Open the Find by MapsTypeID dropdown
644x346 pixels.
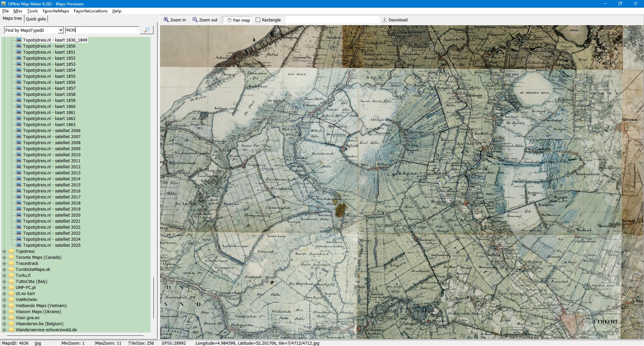61,30
